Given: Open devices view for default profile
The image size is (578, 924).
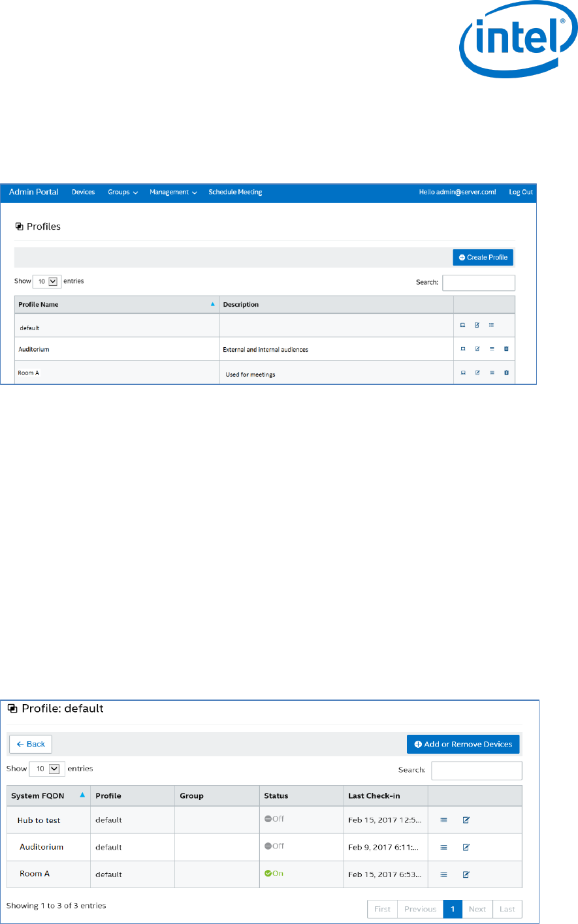Looking at the screenshot, I should coord(463,325).
